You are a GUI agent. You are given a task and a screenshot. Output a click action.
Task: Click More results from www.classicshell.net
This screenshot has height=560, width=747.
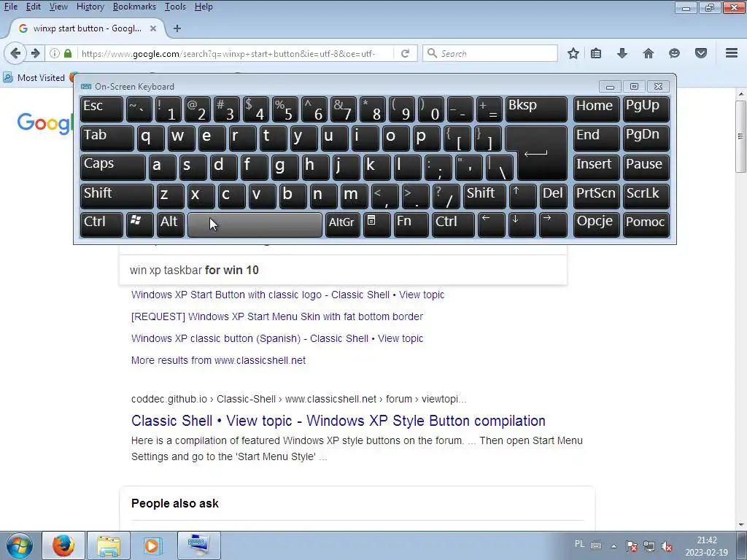tap(218, 360)
